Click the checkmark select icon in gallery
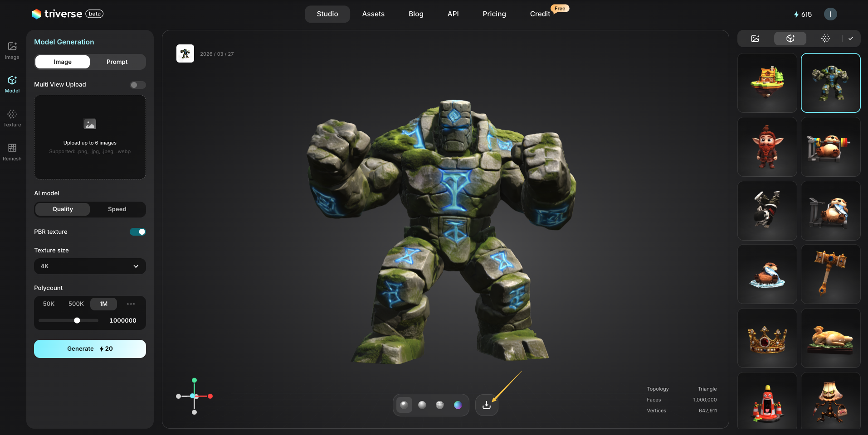 [x=851, y=39]
